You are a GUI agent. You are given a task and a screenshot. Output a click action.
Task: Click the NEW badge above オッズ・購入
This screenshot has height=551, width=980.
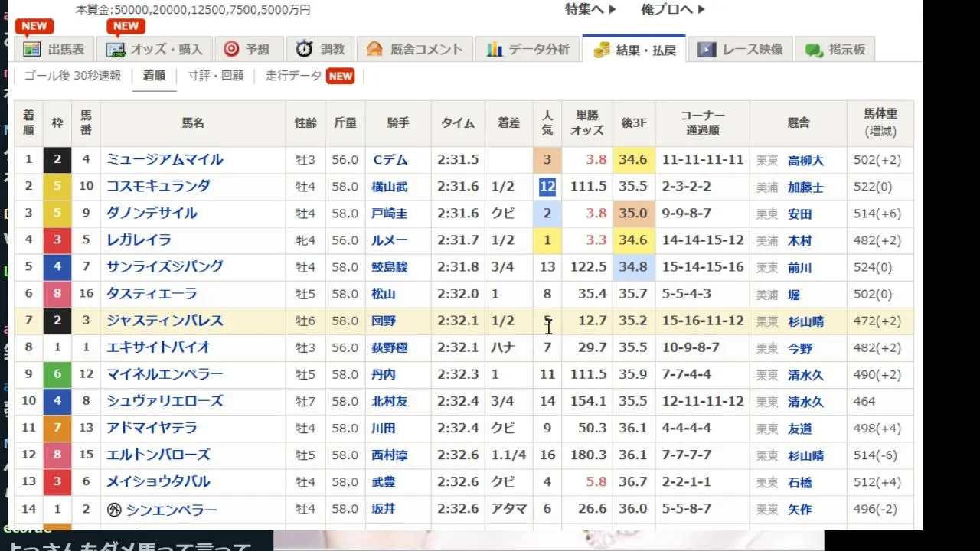(126, 26)
